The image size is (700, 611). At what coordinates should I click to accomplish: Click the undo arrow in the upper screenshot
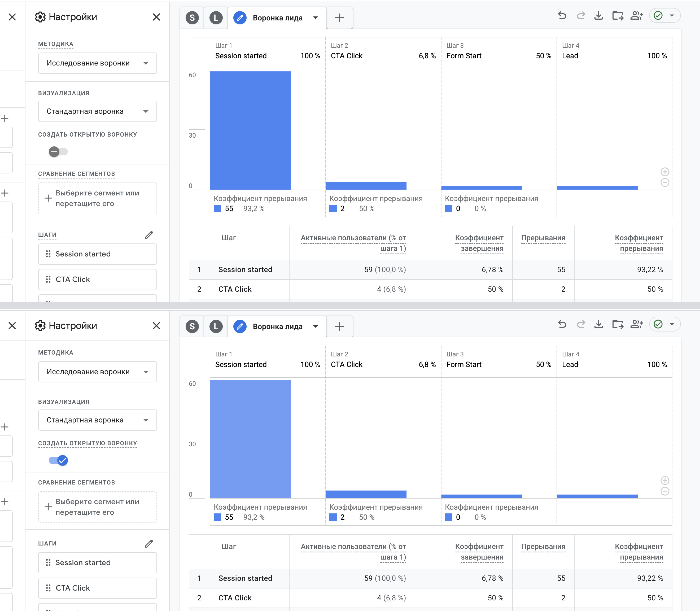point(562,16)
